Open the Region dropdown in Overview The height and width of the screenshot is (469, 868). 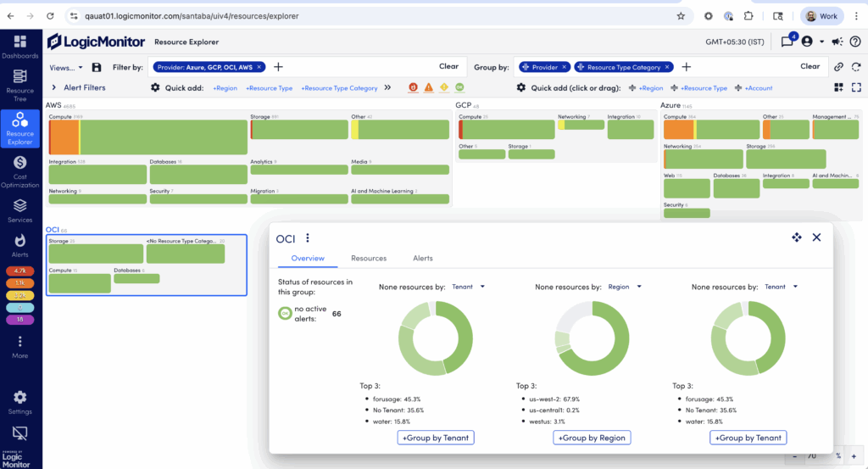point(625,287)
